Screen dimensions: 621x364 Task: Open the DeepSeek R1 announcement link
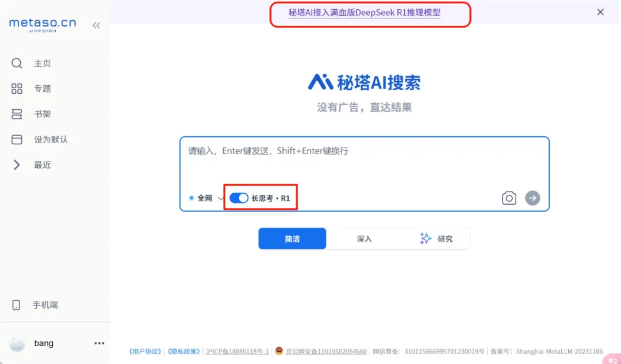365,12
